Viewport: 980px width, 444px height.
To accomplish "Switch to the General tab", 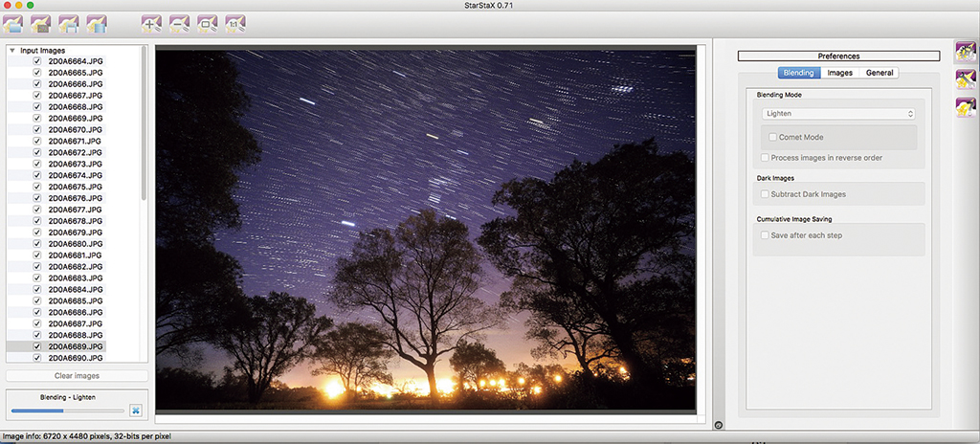I will [x=880, y=73].
